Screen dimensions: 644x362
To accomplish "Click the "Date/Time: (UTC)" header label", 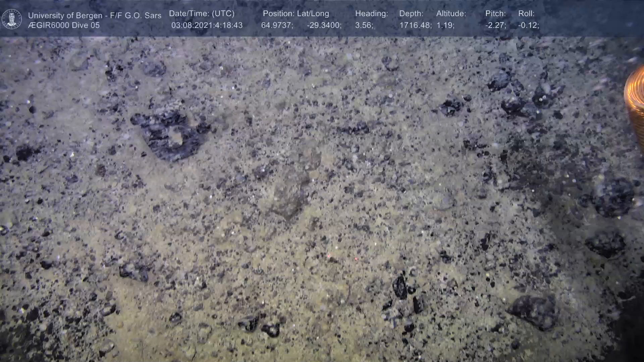I will (x=202, y=14).
